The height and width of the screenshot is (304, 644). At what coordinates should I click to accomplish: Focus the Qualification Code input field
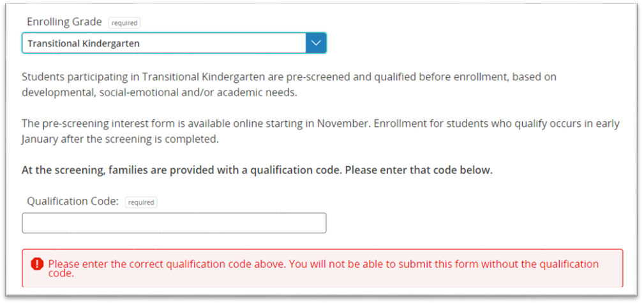pyautogui.click(x=174, y=223)
